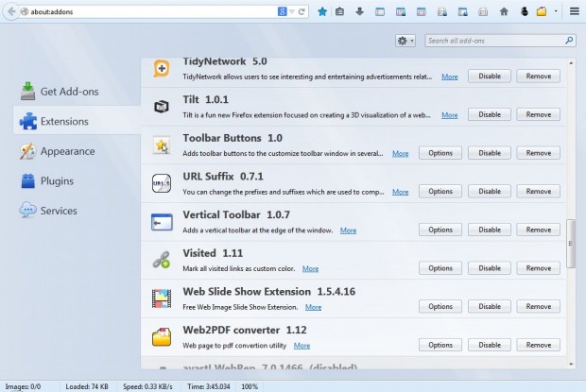The width and height of the screenshot is (586, 392).
Task: Click the URL Suffix extension icon
Action: tap(162, 183)
